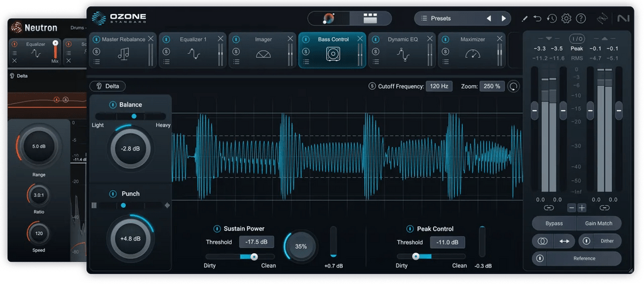Select the Imager module dial icon
Screen dimensions: 644x286
point(264,54)
